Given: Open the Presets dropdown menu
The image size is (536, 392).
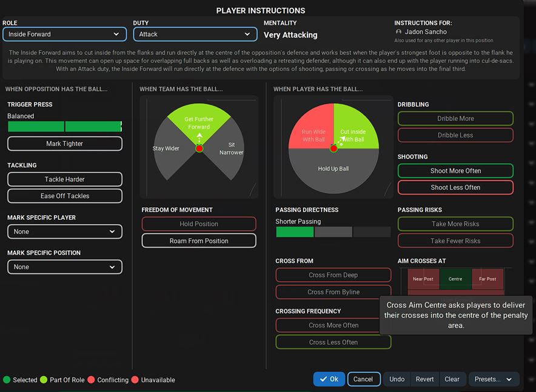Looking at the screenshot, I should [494, 379].
